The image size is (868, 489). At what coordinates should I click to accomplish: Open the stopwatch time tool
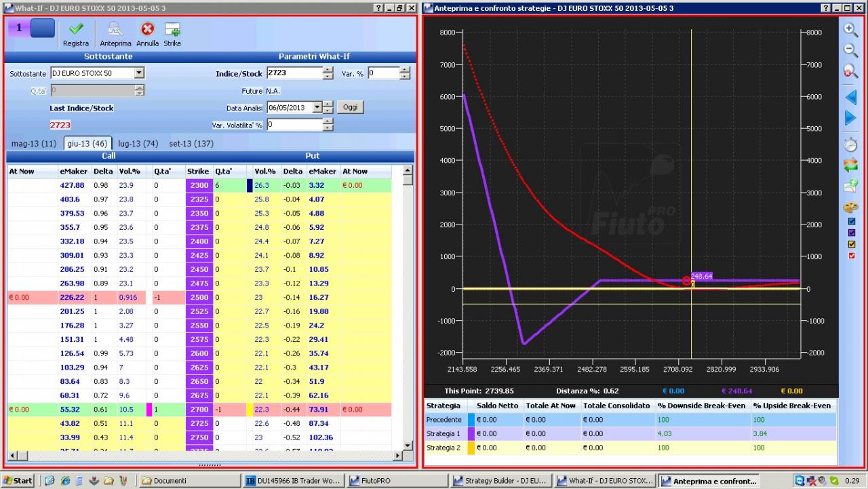850,144
